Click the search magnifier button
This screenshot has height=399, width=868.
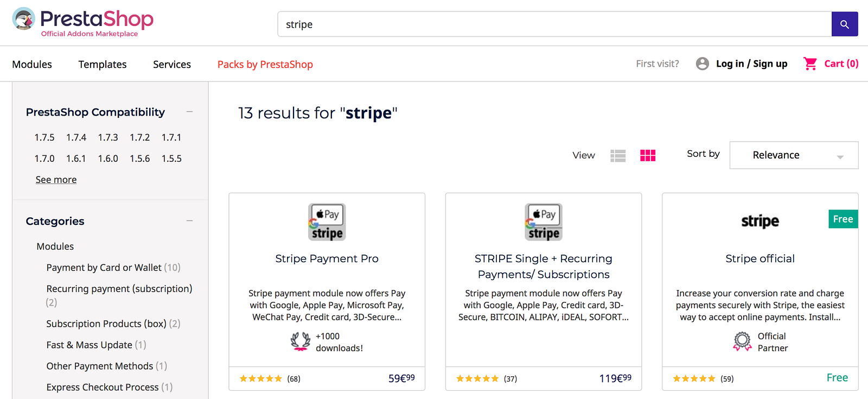(844, 24)
